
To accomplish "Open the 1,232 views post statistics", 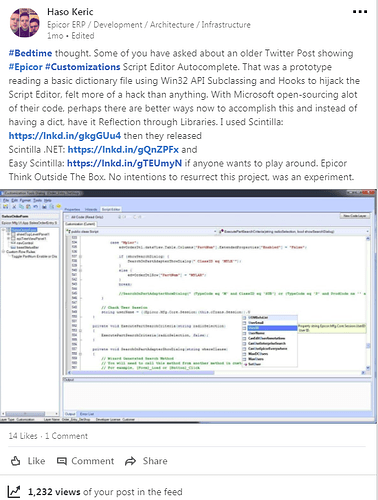I will (x=105, y=492).
